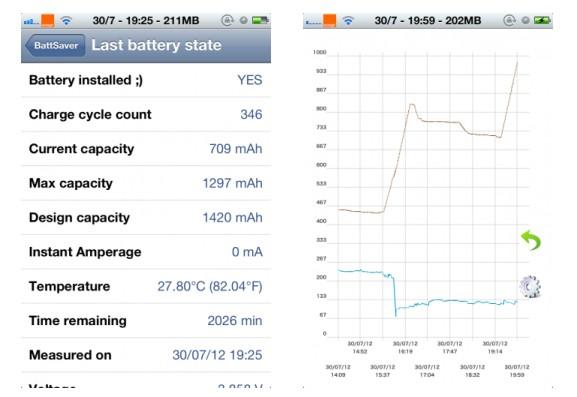Viewport: 577px width, 397px height.
Task: Tap the orange carrier icon on right screen
Action: (329, 21)
